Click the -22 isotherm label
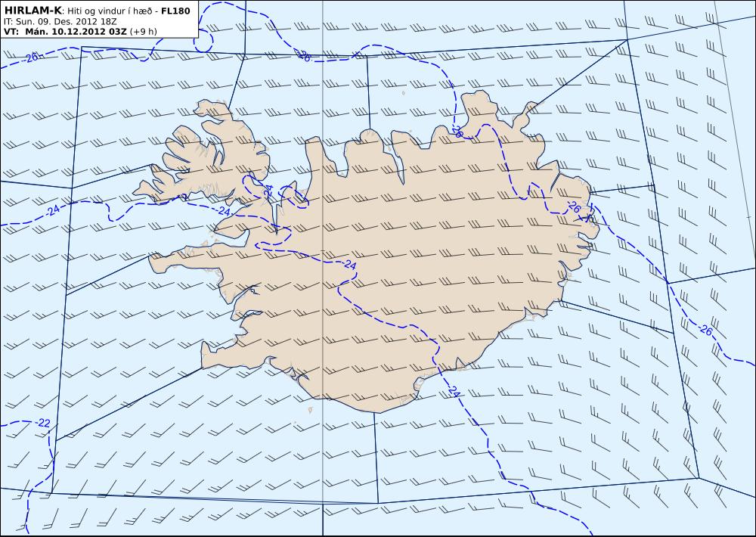The image size is (756, 537). click(x=42, y=423)
